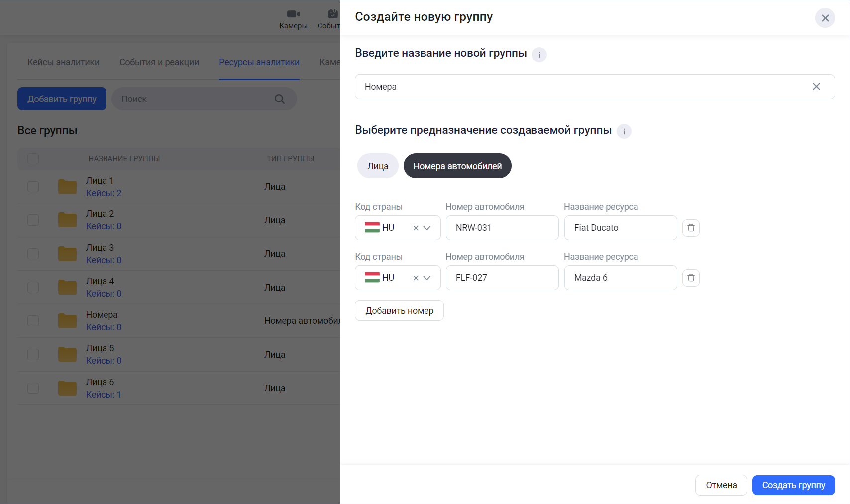Click the Fiat Ducato resource name field
This screenshot has width=850, height=504.
[x=620, y=228]
